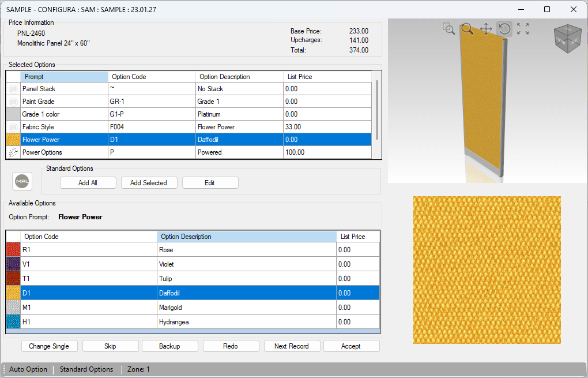588x378 pixels.
Task: Click the Accept button
Action: [x=352, y=346]
